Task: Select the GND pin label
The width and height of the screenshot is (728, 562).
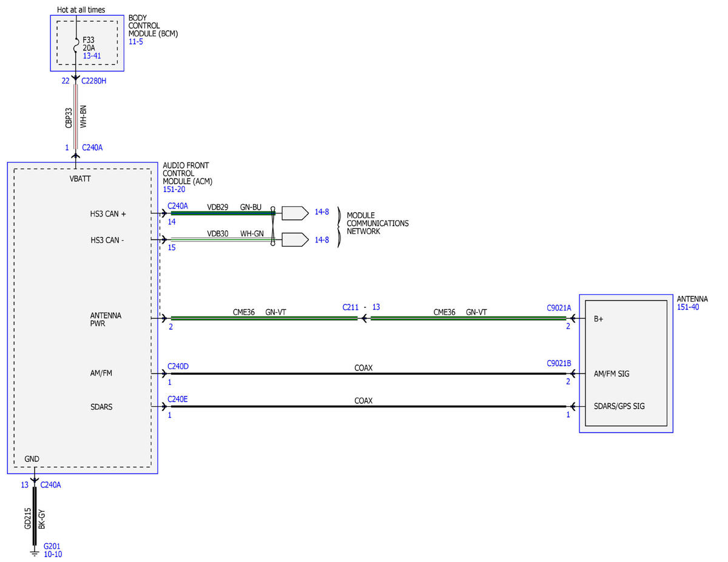Action: [x=32, y=459]
